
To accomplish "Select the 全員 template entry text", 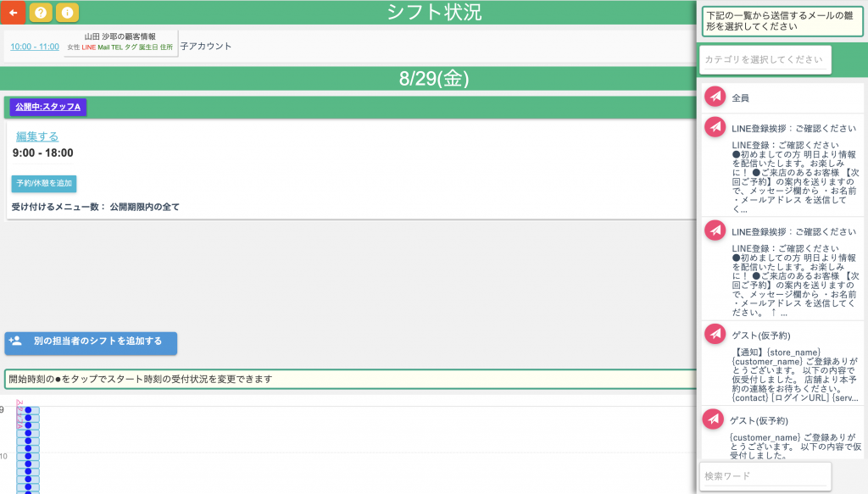I will pyautogui.click(x=741, y=97).
